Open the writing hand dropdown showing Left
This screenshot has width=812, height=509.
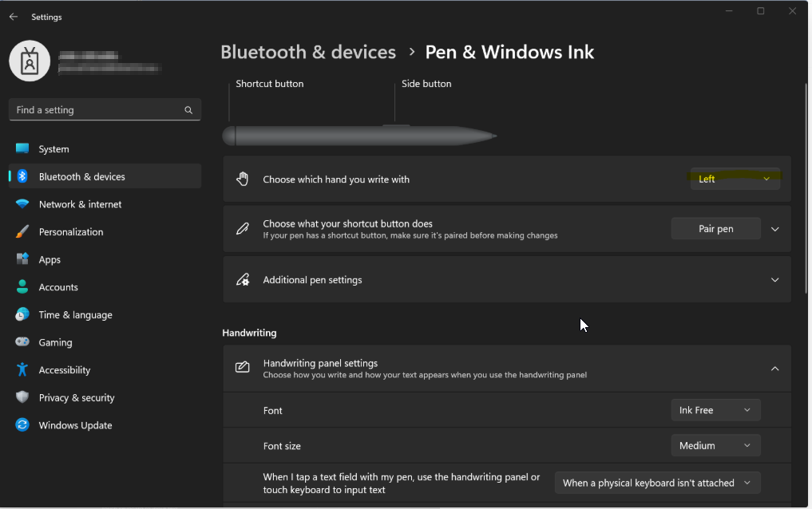click(x=735, y=179)
